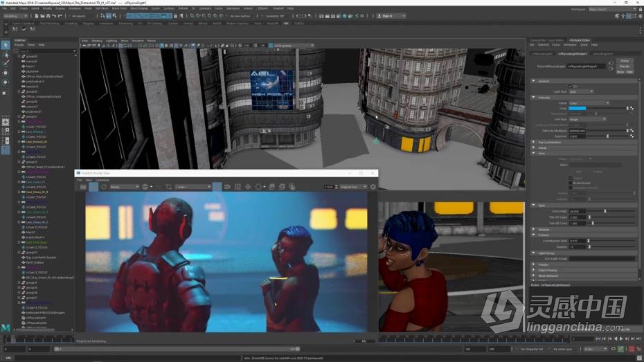The width and height of the screenshot is (644, 362).
Task: Toggle the Bi-directional checkbox in Area section
Action: pyautogui.click(x=571, y=183)
